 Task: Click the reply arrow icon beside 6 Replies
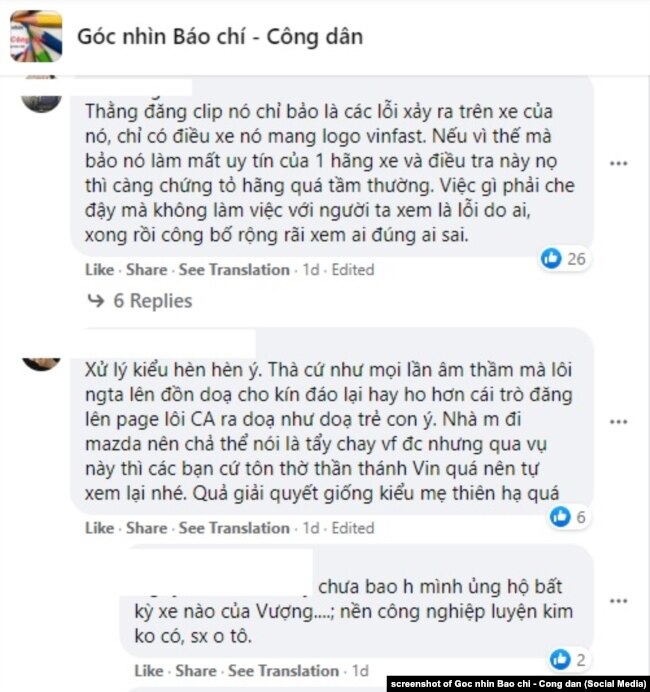pos(96,301)
